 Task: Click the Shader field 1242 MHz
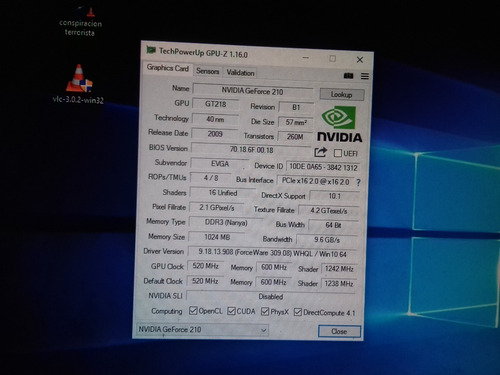point(339,269)
